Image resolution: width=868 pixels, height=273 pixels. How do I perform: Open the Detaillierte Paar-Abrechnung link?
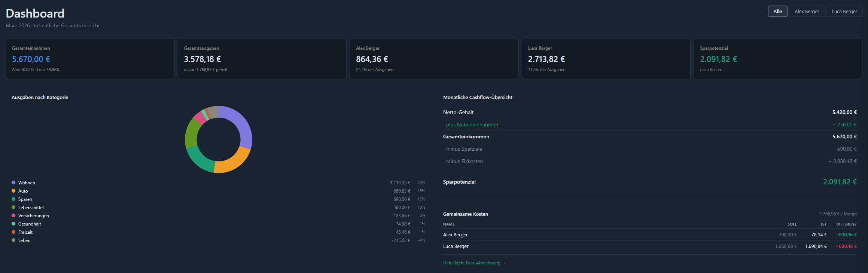point(474,263)
